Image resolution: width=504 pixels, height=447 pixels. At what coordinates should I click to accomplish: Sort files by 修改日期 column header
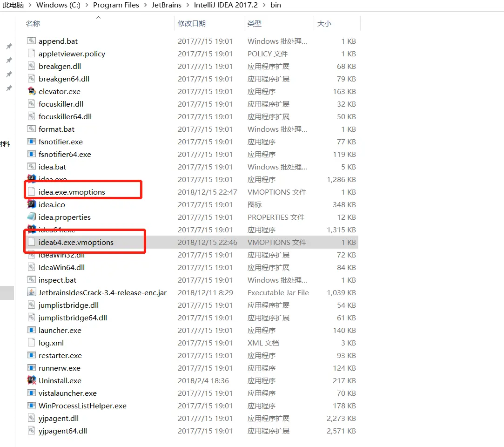tap(192, 23)
